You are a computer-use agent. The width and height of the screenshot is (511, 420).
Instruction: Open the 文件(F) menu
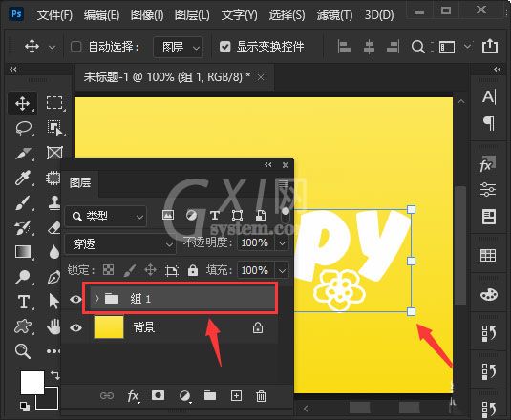pyautogui.click(x=54, y=15)
